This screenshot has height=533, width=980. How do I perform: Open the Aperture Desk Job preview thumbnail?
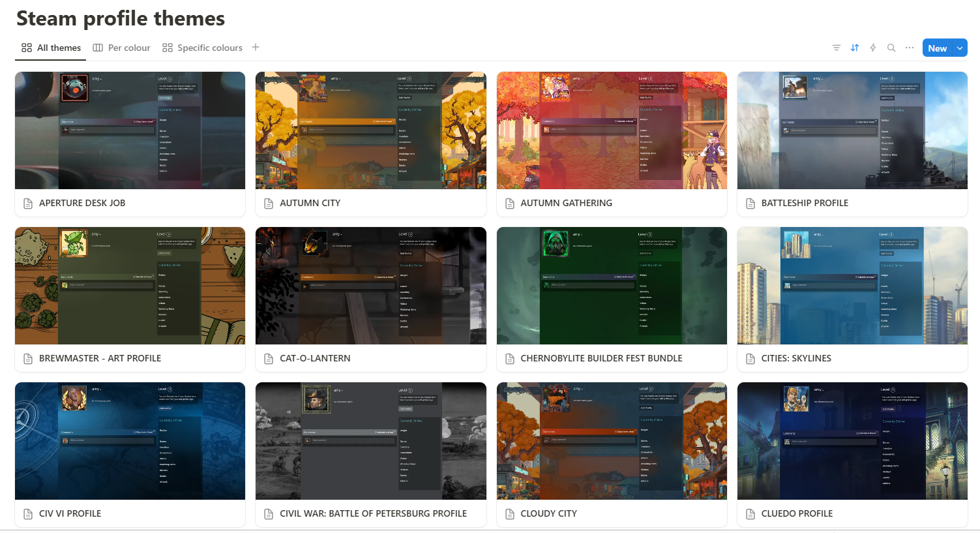tap(130, 130)
